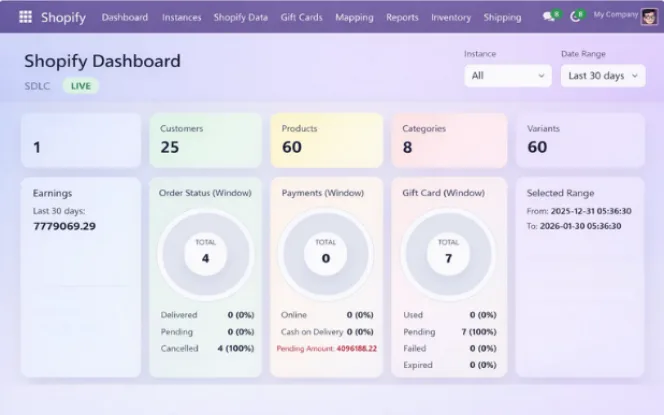Click the Expired gift card row
The height and width of the screenshot is (415, 664).
[x=450, y=365]
